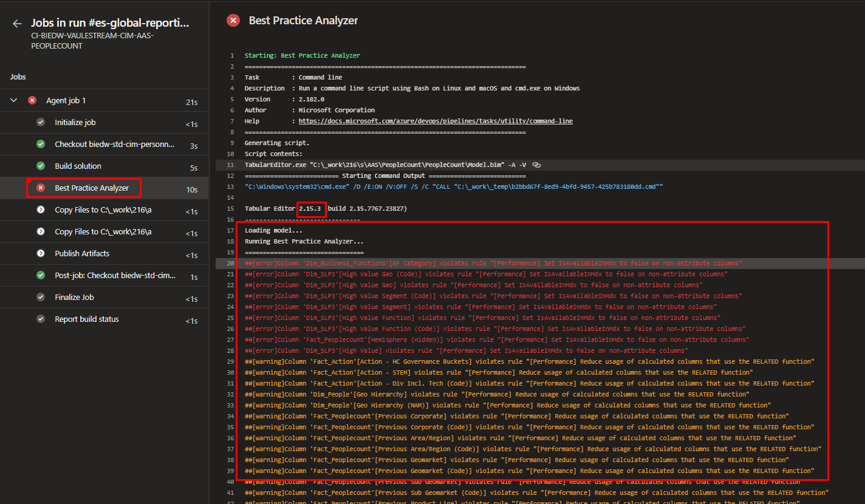
Task: Click the red failure icon on Agent job 1
Action: point(32,100)
